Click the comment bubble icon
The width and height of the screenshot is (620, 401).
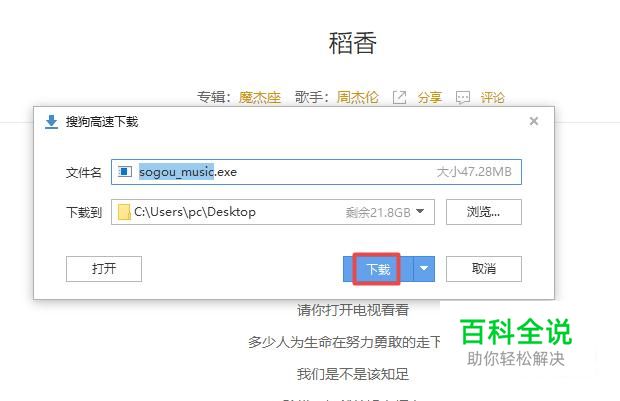pyautogui.click(x=463, y=97)
